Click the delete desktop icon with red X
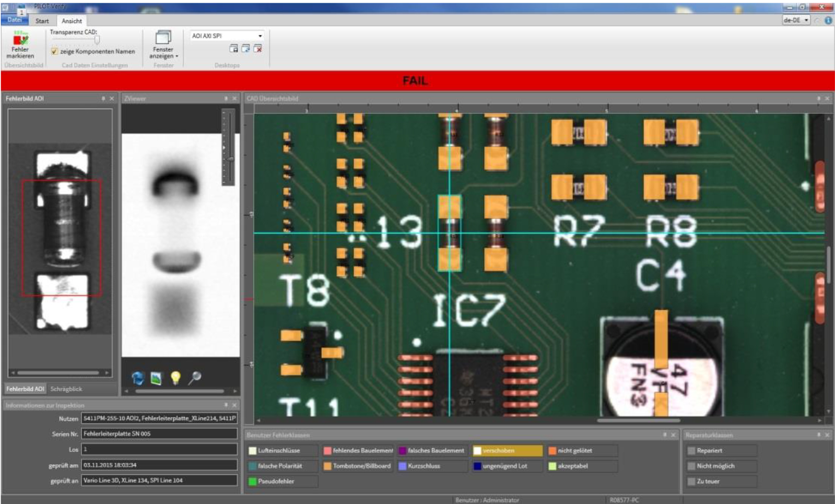Screen dimensions: 835x504 257,49
